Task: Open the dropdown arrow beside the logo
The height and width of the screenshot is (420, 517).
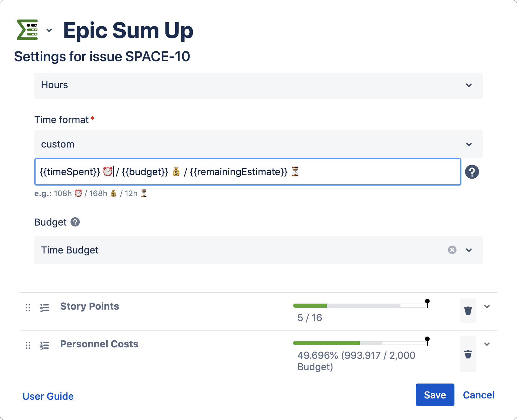Action: pyautogui.click(x=49, y=30)
